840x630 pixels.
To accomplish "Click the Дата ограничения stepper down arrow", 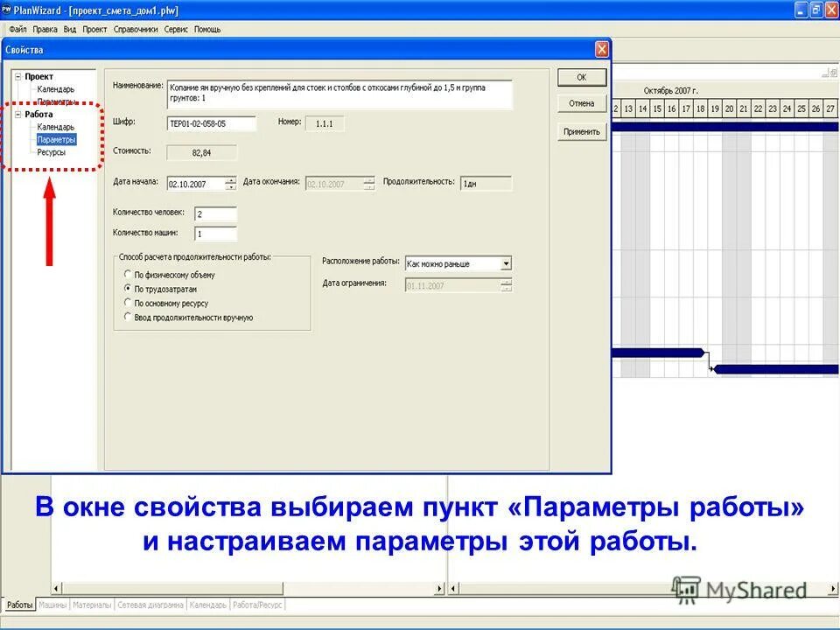I will 506,286.
